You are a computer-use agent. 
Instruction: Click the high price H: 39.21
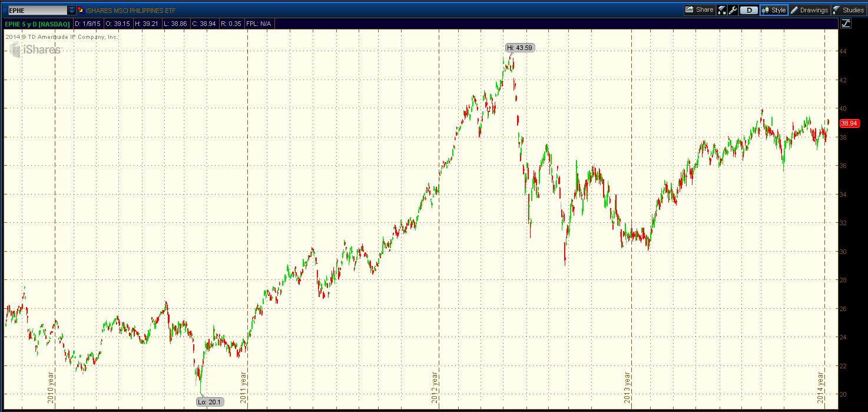tap(146, 24)
